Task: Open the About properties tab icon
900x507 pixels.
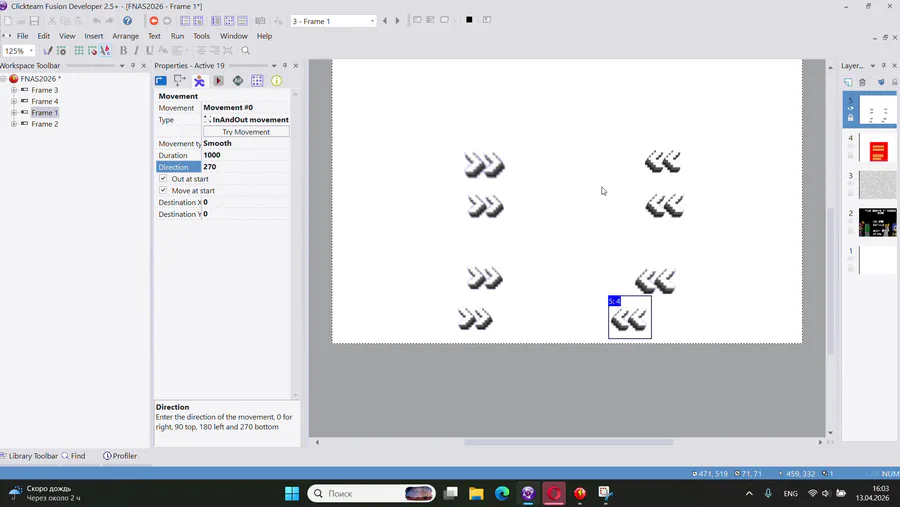Action: click(x=276, y=80)
